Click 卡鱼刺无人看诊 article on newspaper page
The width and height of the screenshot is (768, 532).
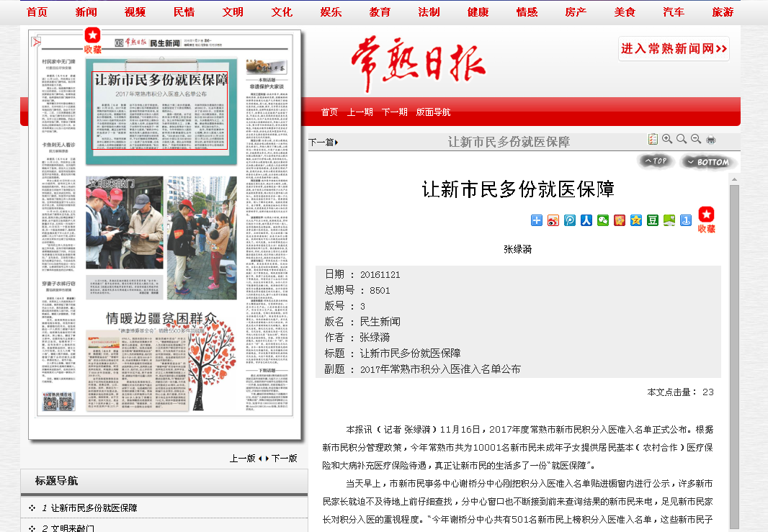[59, 208]
